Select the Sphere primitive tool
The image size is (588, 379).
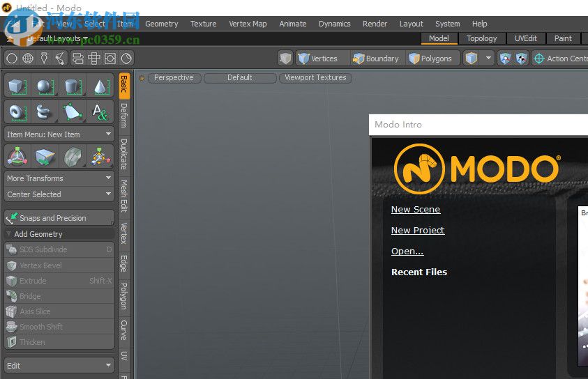[45, 86]
